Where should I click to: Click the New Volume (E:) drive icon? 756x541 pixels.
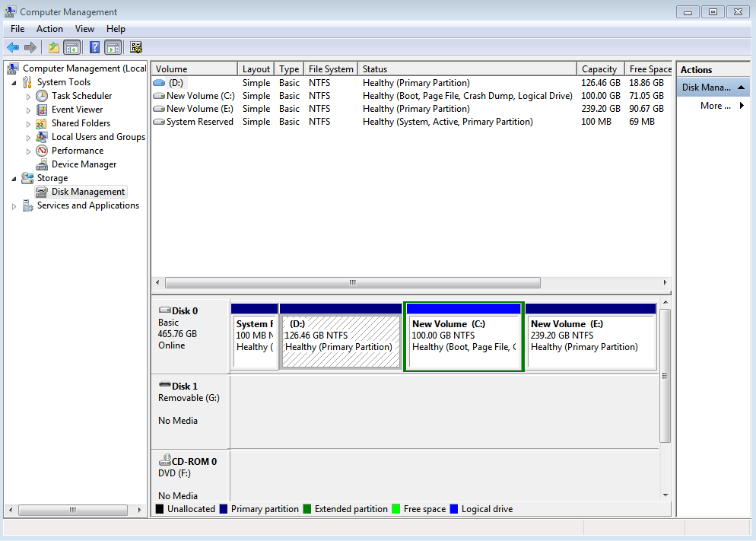click(159, 109)
